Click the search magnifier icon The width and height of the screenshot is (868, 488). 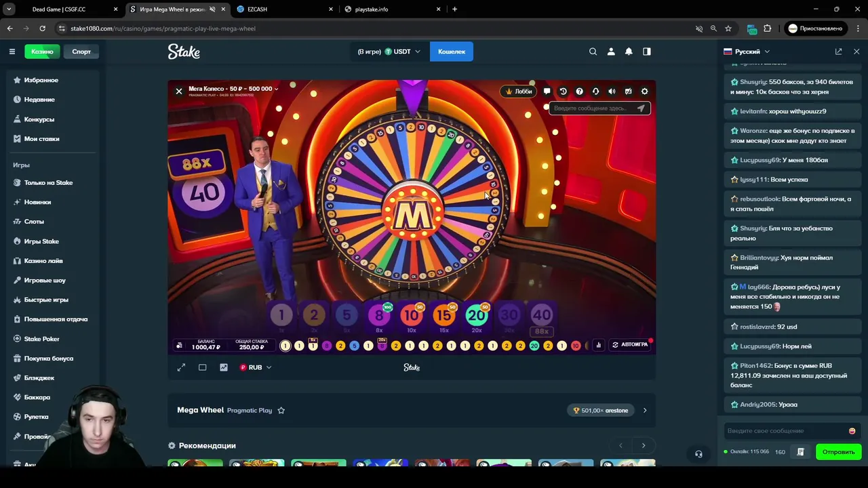pyautogui.click(x=593, y=52)
